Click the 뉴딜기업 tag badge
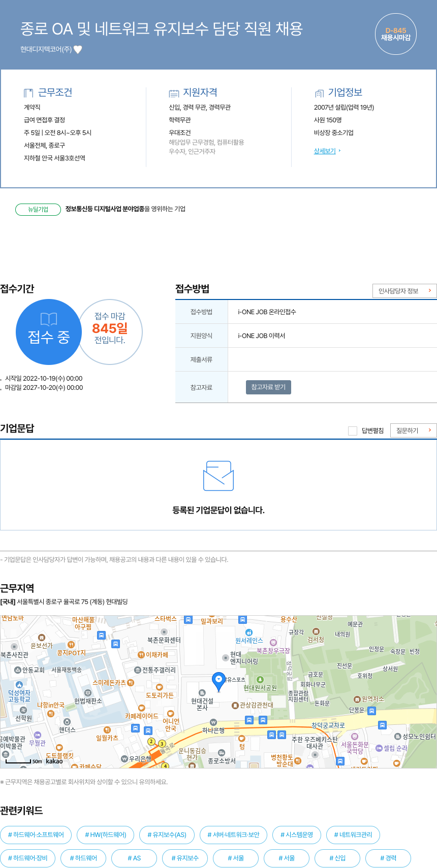Image resolution: width=437 pixels, height=868 pixels. 38,209
